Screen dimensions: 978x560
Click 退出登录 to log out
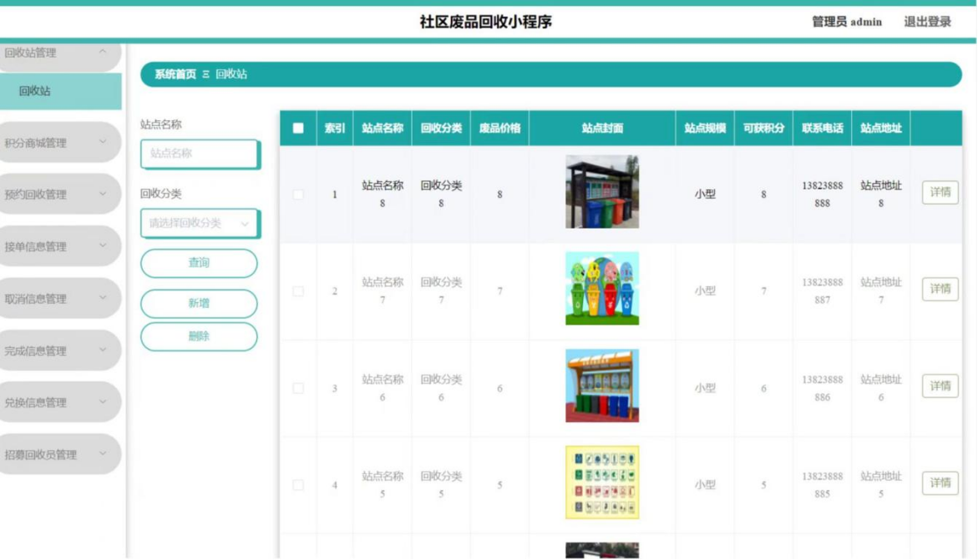click(928, 22)
